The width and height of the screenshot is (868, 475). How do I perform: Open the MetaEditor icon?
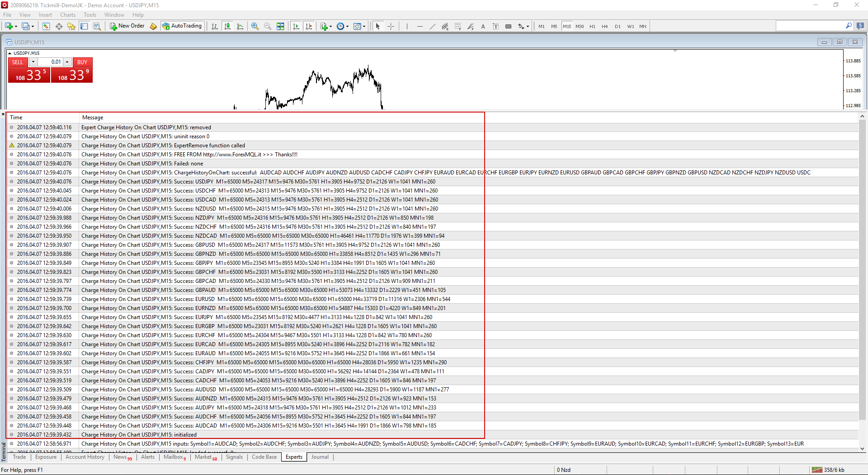point(153,26)
